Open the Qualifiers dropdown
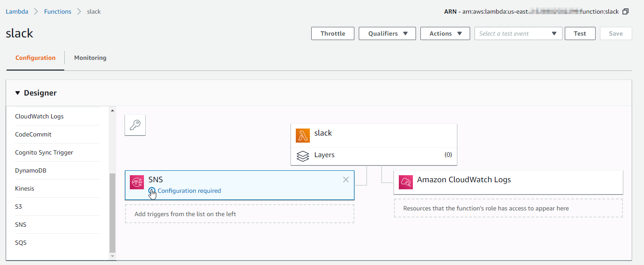The image size is (644, 265). coord(387,33)
